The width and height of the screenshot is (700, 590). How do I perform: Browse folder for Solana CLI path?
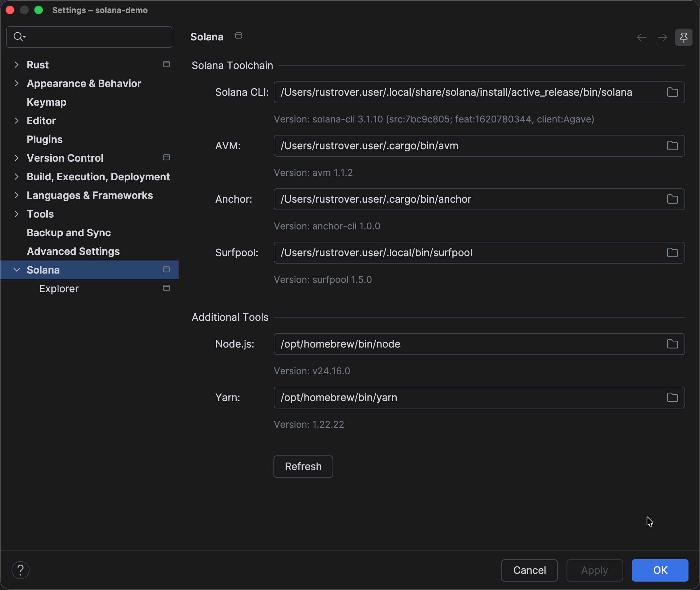(x=672, y=92)
